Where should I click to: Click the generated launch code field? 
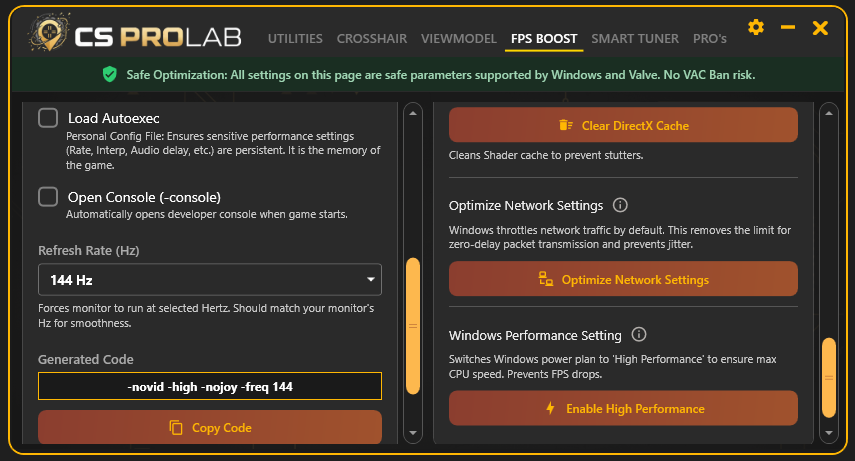[x=210, y=386]
